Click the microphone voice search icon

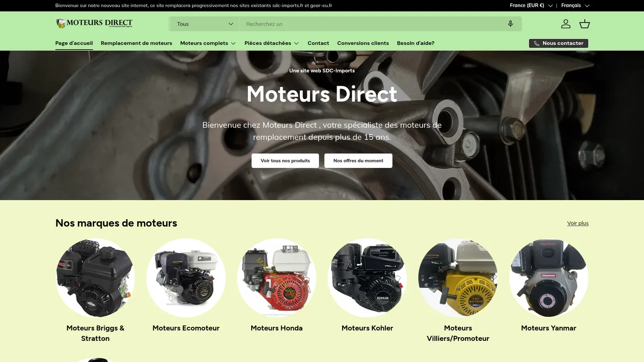tap(510, 24)
